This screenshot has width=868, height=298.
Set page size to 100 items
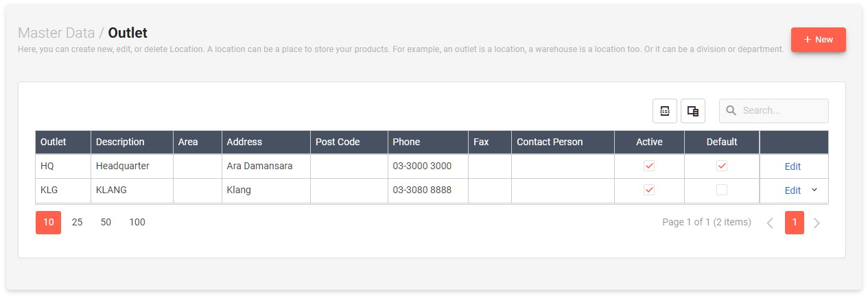tap(137, 222)
